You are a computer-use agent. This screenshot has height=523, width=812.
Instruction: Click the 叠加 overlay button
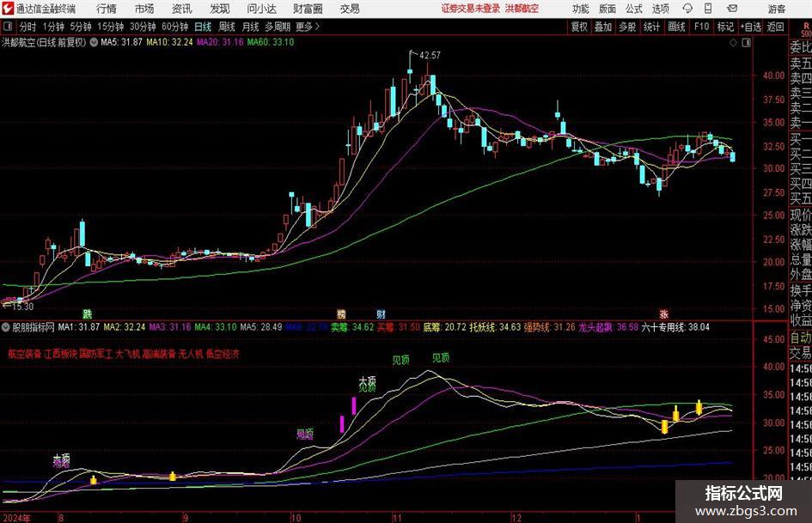[603, 27]
